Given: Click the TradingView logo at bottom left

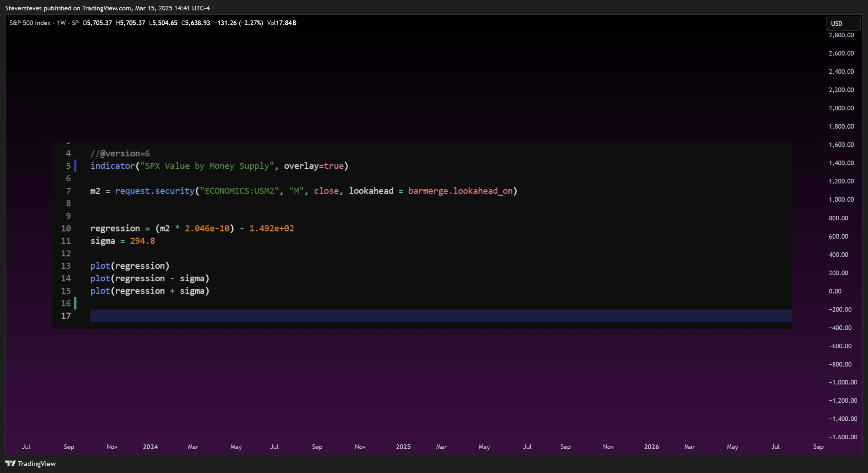Looking at the screenshot, I should pyautogui.click(x=31, y=464).
